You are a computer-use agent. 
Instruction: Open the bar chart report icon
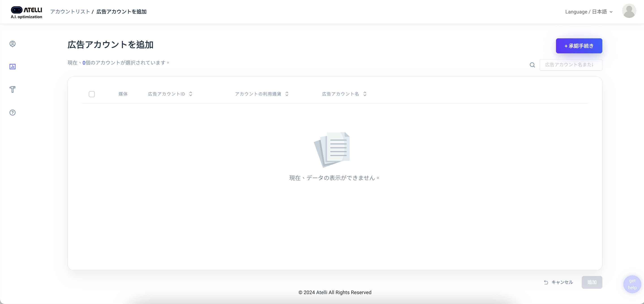pyautogui.click(x=13, y=67)
